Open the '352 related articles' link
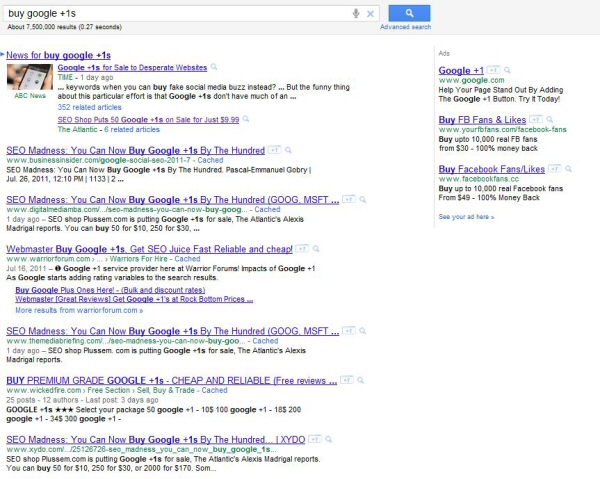The width and height of the screenshot is (600, 479). point(90,107)
